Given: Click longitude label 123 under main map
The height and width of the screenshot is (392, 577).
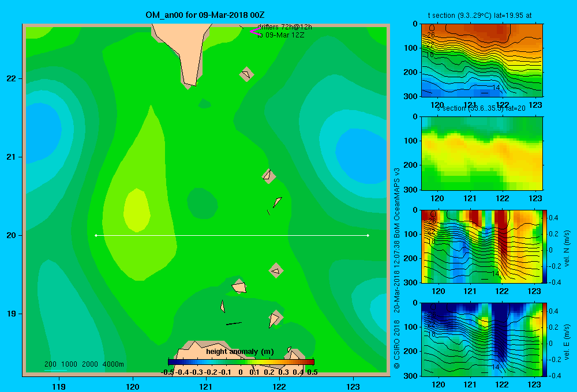Looking at the screenshot, I should click(x=353, y=386).
